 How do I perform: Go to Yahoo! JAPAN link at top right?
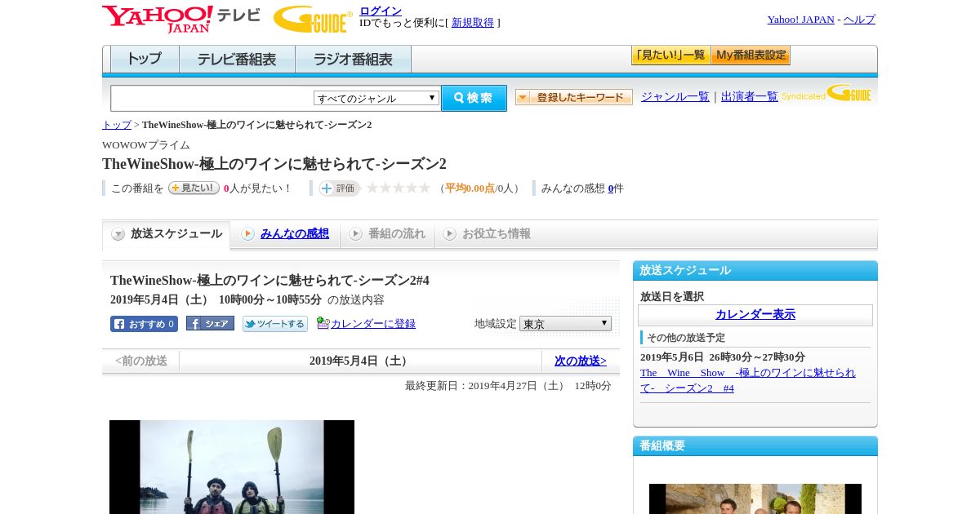800,20
